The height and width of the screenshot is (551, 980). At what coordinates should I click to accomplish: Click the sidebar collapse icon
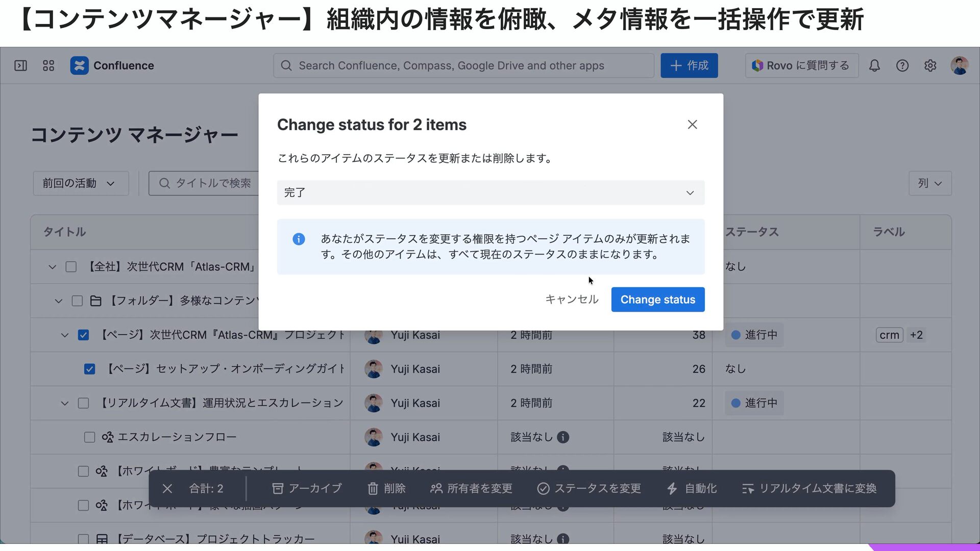(20, 65)
